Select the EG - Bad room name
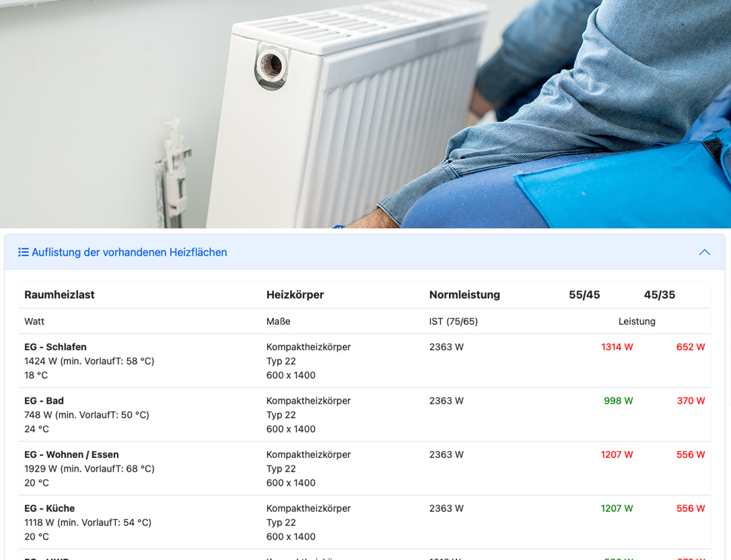The width and height of the screenshot is (731, 560). click(x=44, y=401)
